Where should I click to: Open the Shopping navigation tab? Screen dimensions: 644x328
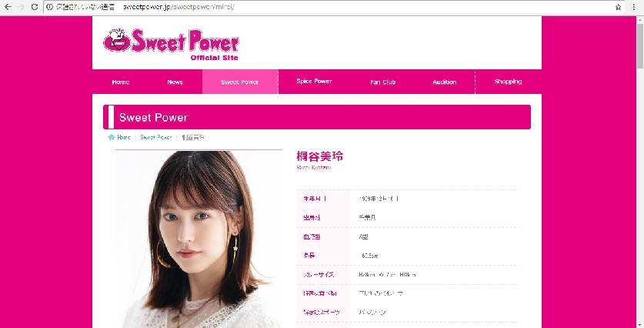[x=508, y=82]
